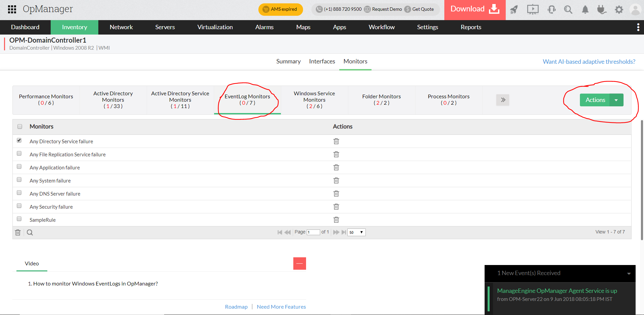Delete the Any Security failure monitor

(x=336, y=207)
